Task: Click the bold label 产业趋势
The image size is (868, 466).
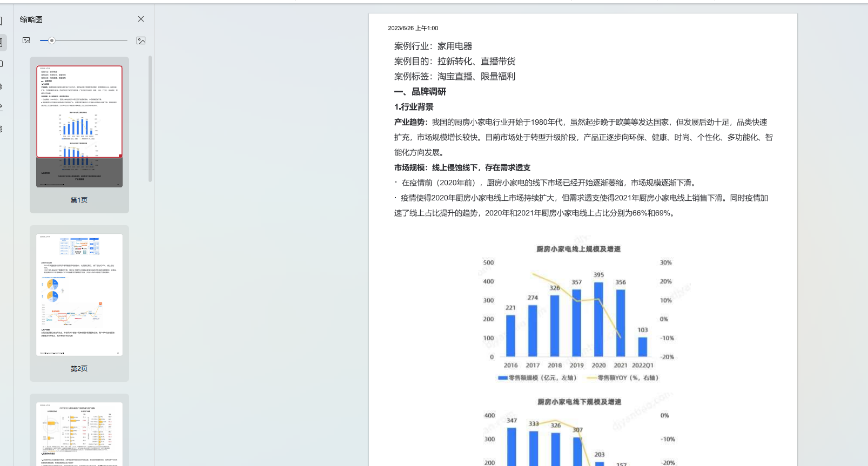Action: (411, 122)
